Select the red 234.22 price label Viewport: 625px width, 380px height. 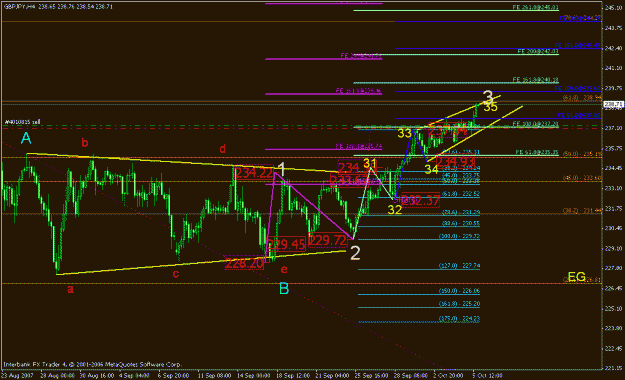254,173
